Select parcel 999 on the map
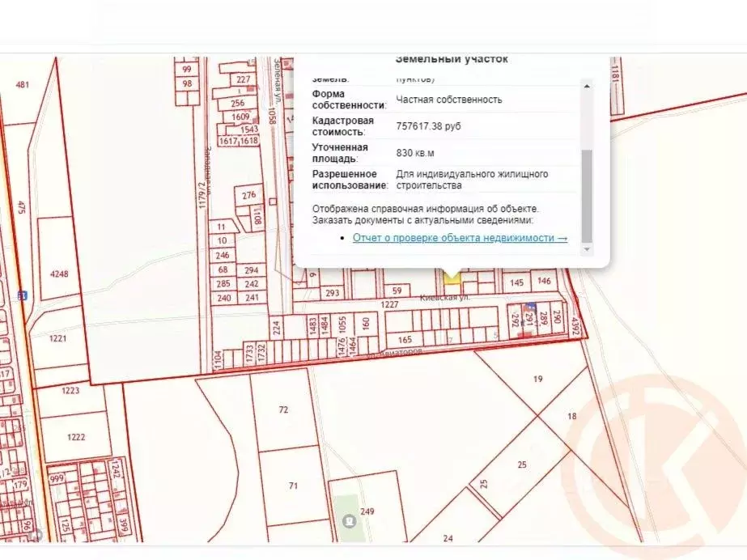This screenshot has width=747, height=560. pos(57,478)
